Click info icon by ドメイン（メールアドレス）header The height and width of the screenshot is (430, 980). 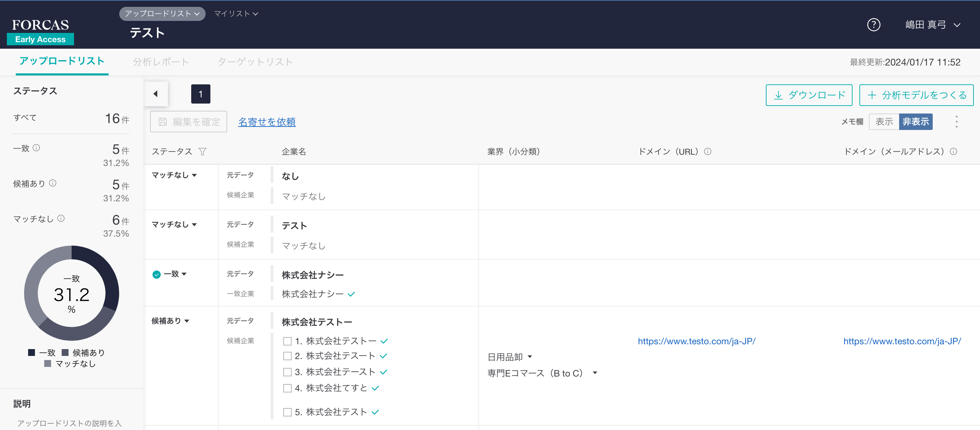[x=953, y=152]
